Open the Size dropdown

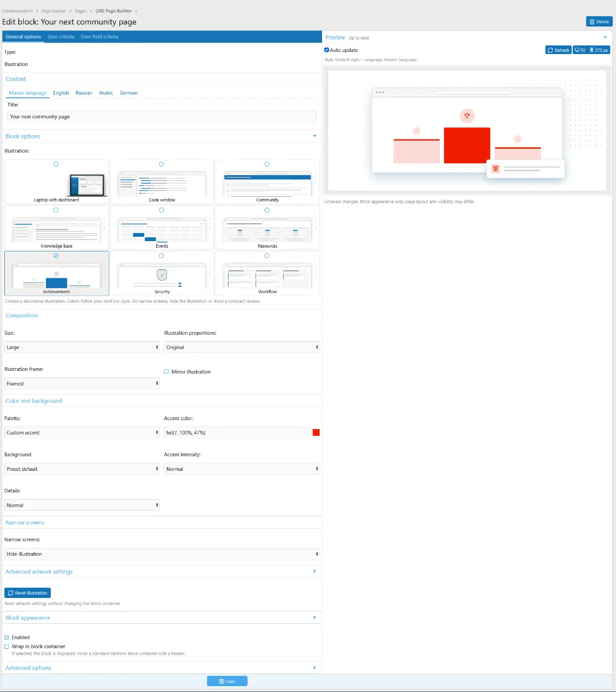(82, 347)
